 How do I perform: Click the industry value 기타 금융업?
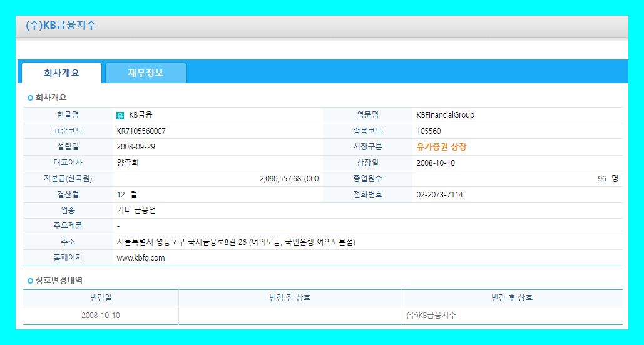136,211
